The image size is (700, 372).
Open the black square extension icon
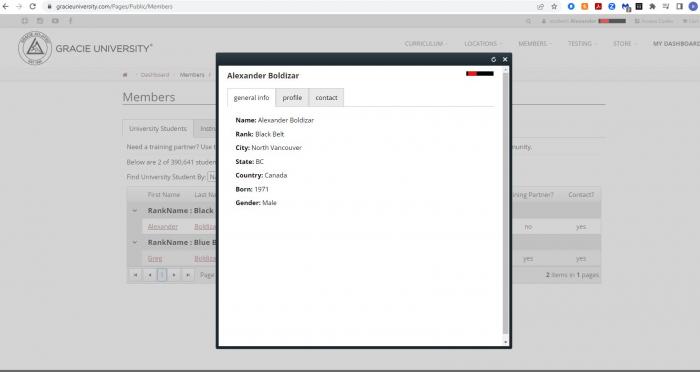point(639,7)
